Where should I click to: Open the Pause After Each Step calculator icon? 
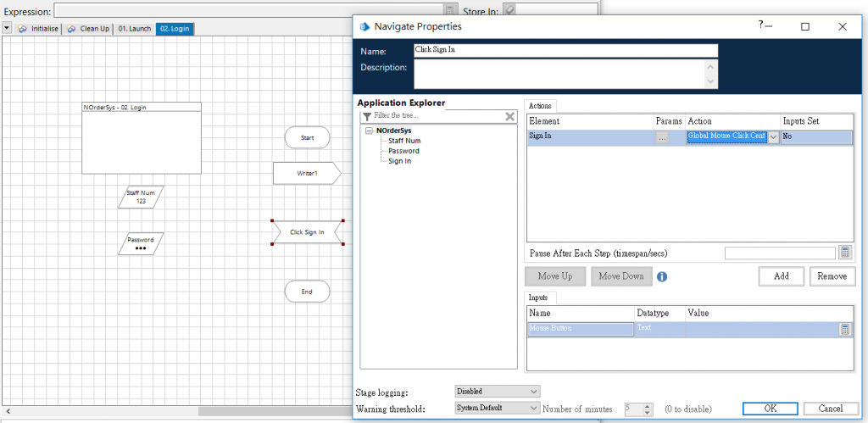click(845, 253)
